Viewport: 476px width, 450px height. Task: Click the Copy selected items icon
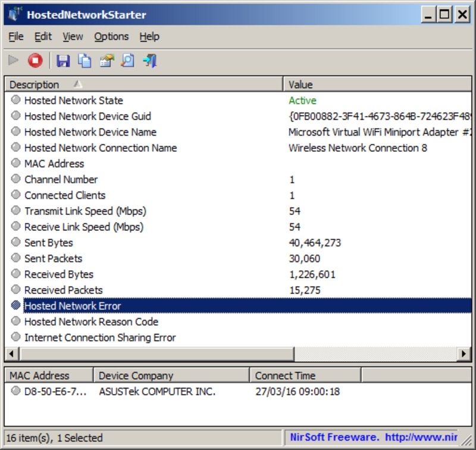tap(85, 60)
